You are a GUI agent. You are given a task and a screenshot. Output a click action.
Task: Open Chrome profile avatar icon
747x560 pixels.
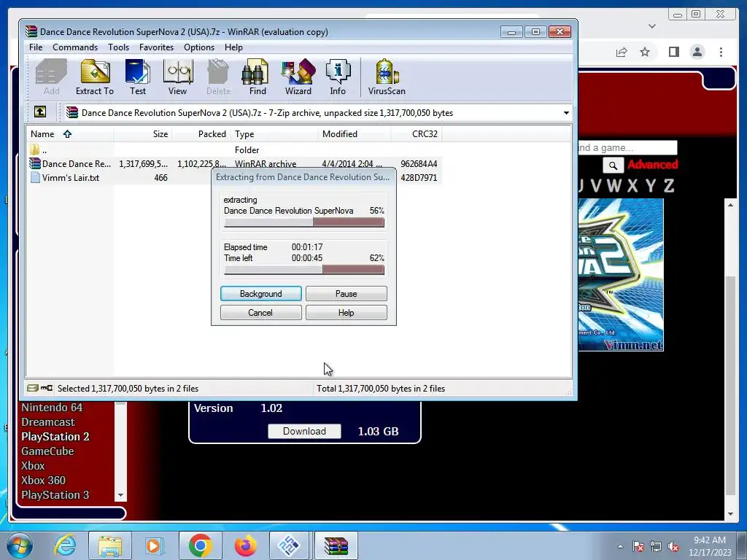(697, 52)
